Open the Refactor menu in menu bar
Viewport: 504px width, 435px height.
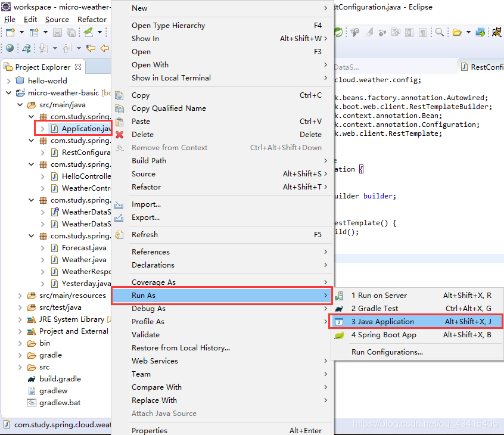click(92, 19)
